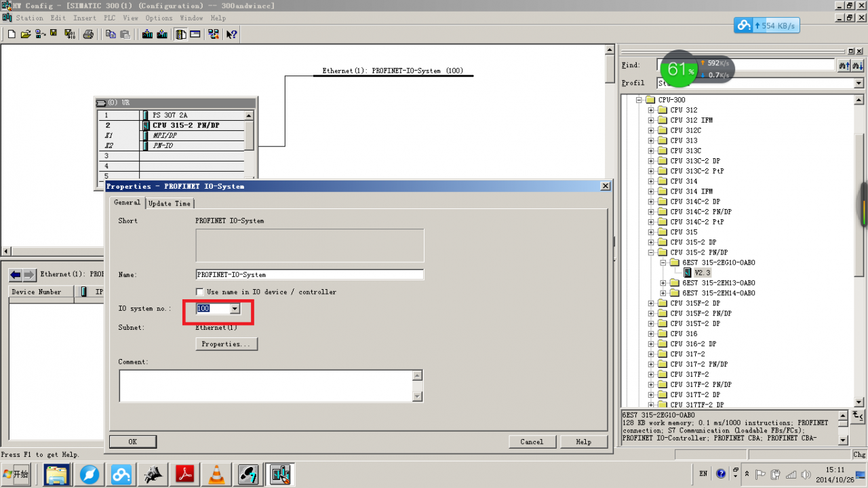Click the Open Online station toolbar icon
The height and width of the screenshot is (488, 868).
click(40, 35)
